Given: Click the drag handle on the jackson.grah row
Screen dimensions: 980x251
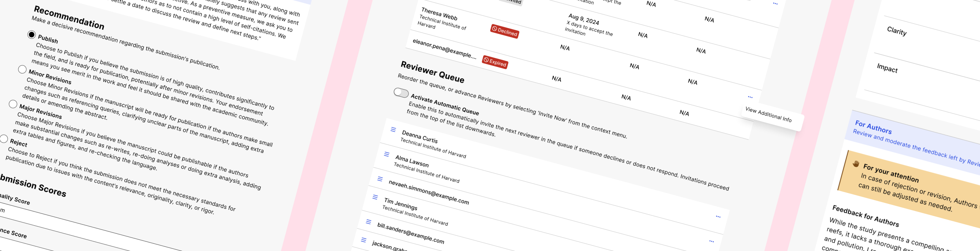Looking at the screenshot, I should click(364, 240).
